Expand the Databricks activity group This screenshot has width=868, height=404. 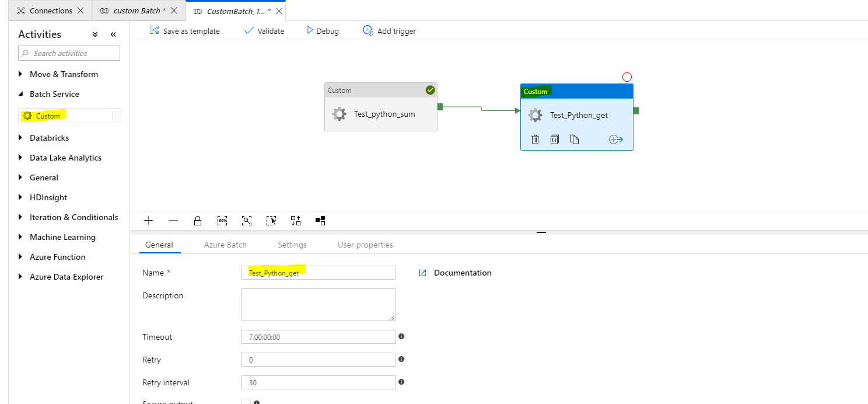[48, 137]
